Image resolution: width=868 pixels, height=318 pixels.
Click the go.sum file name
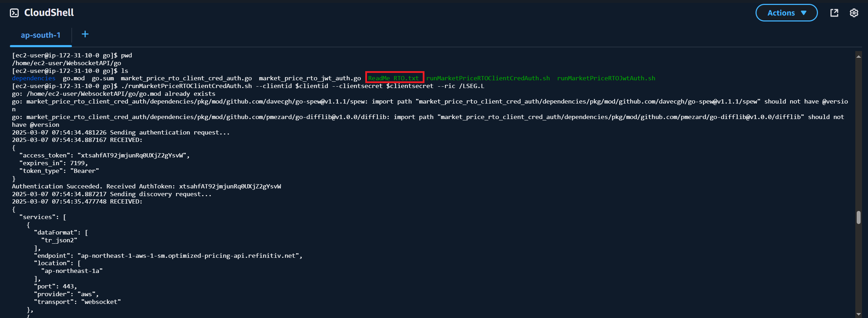[103, 78]
